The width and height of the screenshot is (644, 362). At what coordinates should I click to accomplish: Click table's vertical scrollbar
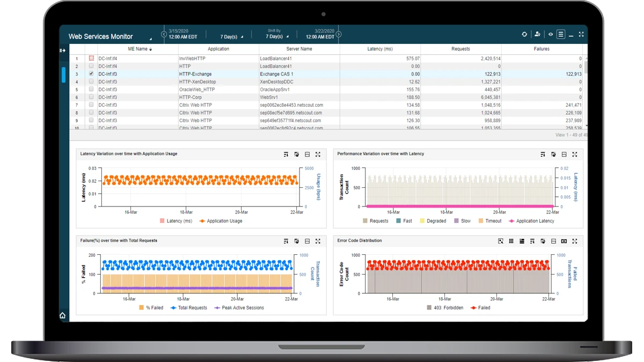586,67
